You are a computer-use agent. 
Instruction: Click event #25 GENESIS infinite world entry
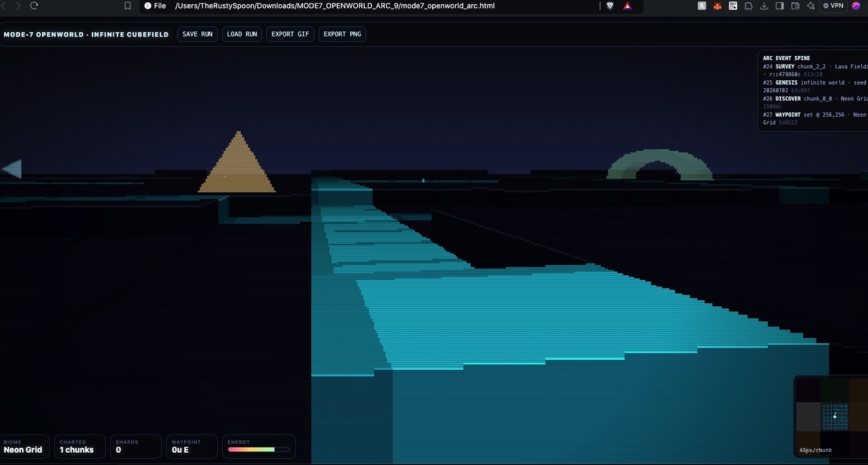coord(815,87)
